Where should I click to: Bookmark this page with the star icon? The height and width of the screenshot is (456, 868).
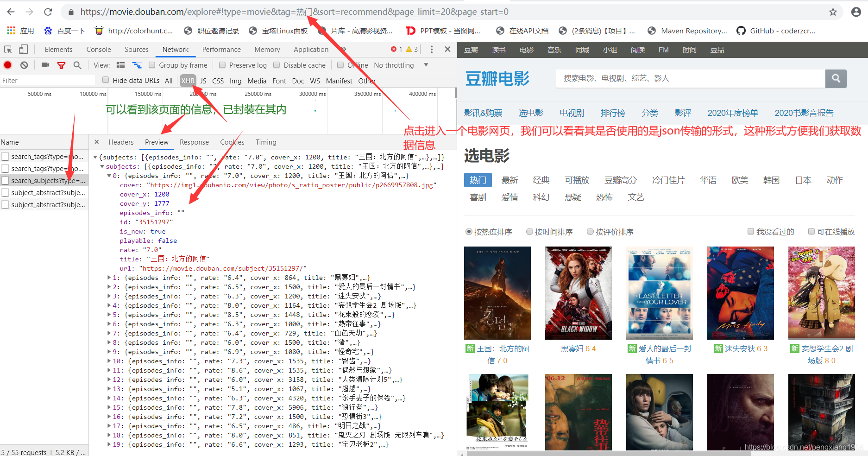point(833,12)
